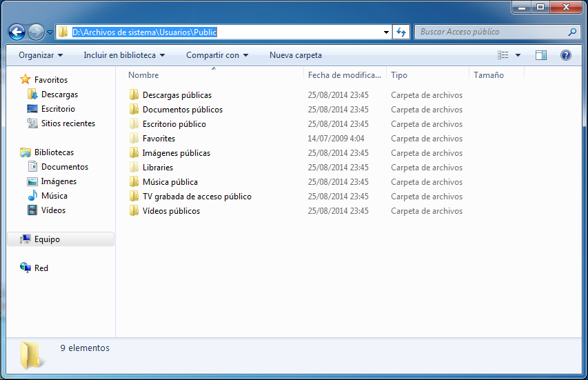The width and height of the screenshot is (588, 380).
Task: Select Equipo in navigation pane
Action: [61, 239]
